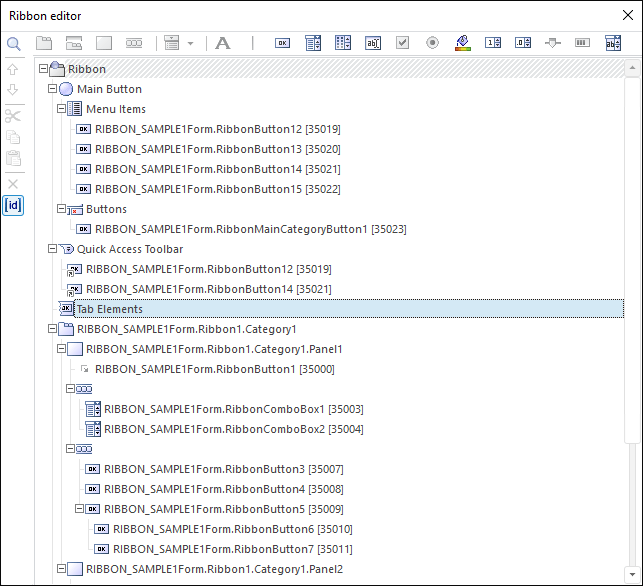Move the selected element up

tap(13, 69)
